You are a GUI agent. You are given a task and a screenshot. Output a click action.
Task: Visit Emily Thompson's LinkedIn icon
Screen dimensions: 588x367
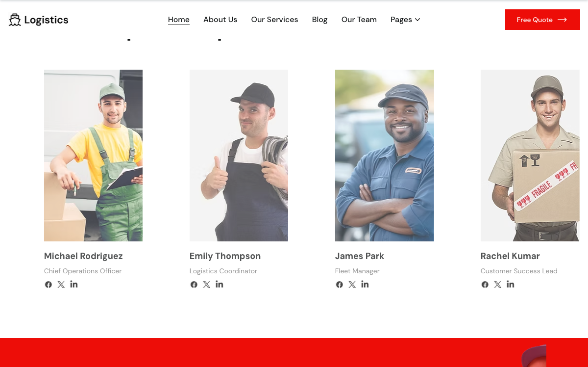click(x=219, y=284)
